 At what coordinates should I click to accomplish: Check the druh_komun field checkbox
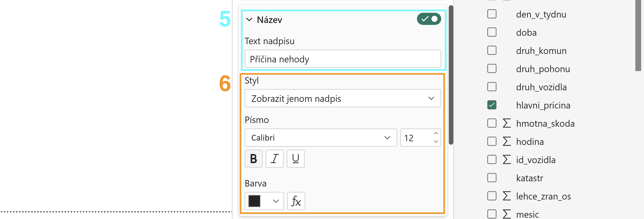(x=492, y=50)
